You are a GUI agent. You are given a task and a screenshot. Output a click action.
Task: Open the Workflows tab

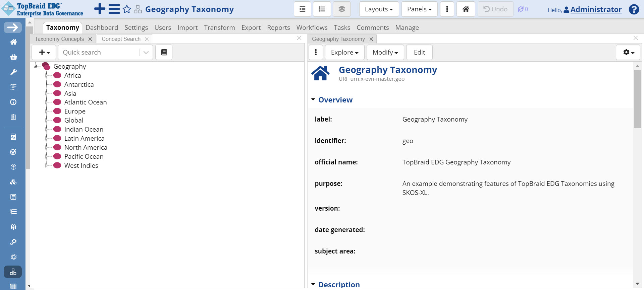312,27
